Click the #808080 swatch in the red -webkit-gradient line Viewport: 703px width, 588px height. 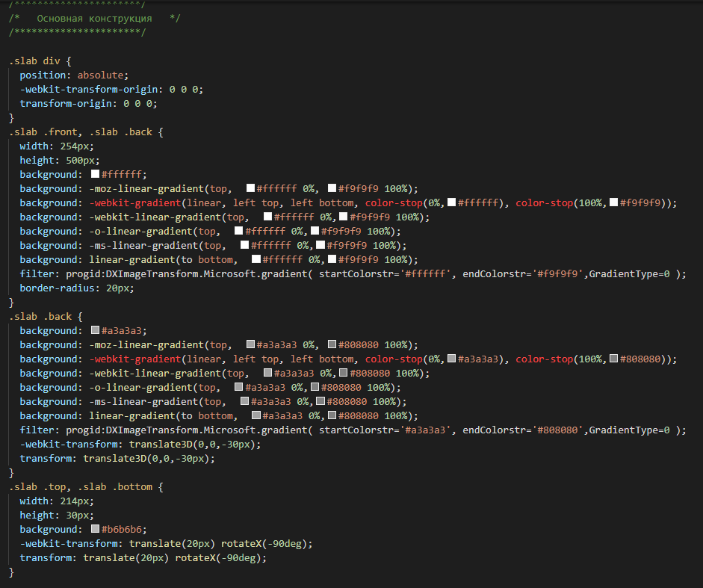click(614, 359)
